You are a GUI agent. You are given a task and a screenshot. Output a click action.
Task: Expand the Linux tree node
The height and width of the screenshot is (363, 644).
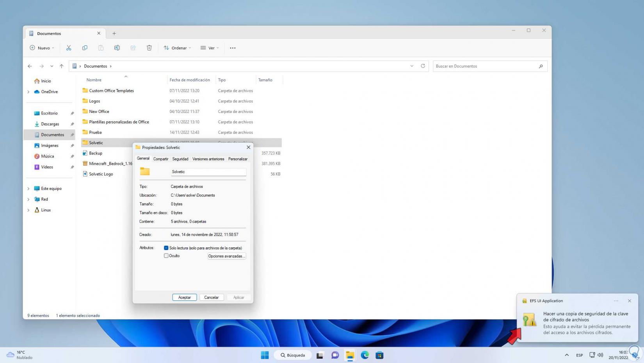point(28,210)
